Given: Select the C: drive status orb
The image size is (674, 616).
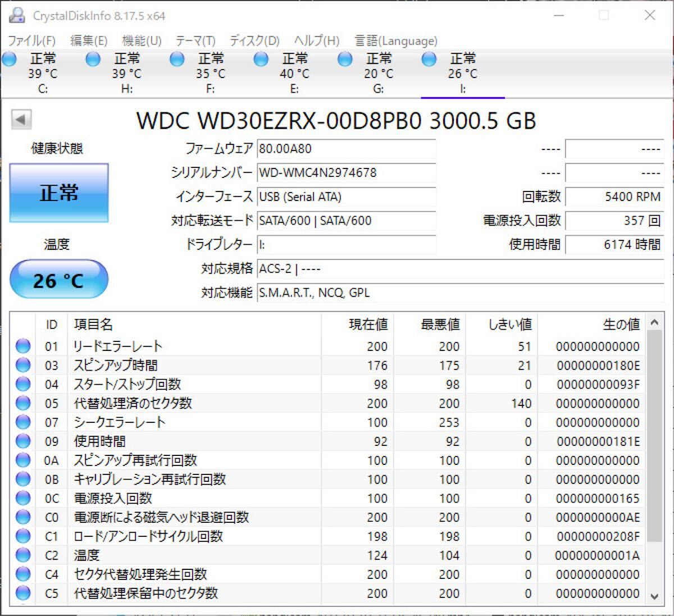Looking at the screenshot, I should click(10, 59).
